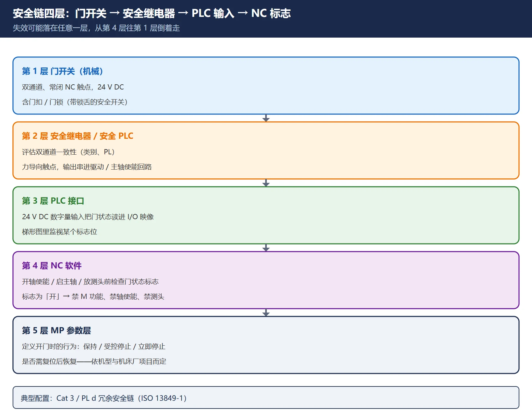The width and height of the screenshot is (532, 415).
Task: Click heading 第 2 层 安全继电器 / 安全 PLC
Action: coord(78,136)
